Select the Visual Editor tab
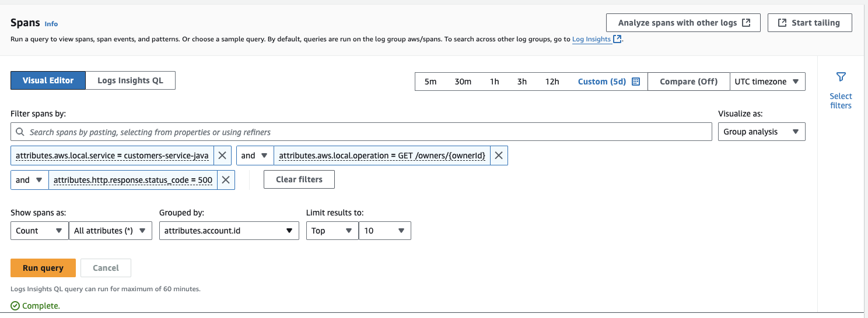 point(48,80)
